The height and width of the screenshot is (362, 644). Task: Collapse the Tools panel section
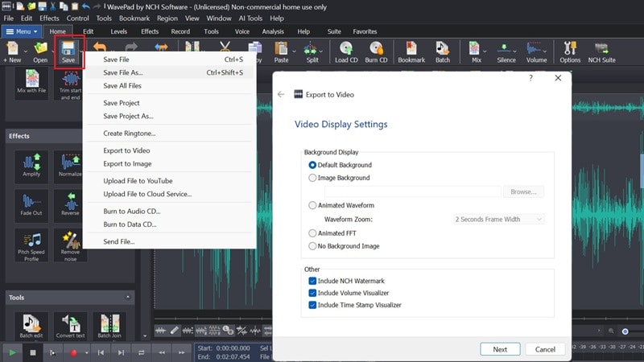tap(128, 297)
